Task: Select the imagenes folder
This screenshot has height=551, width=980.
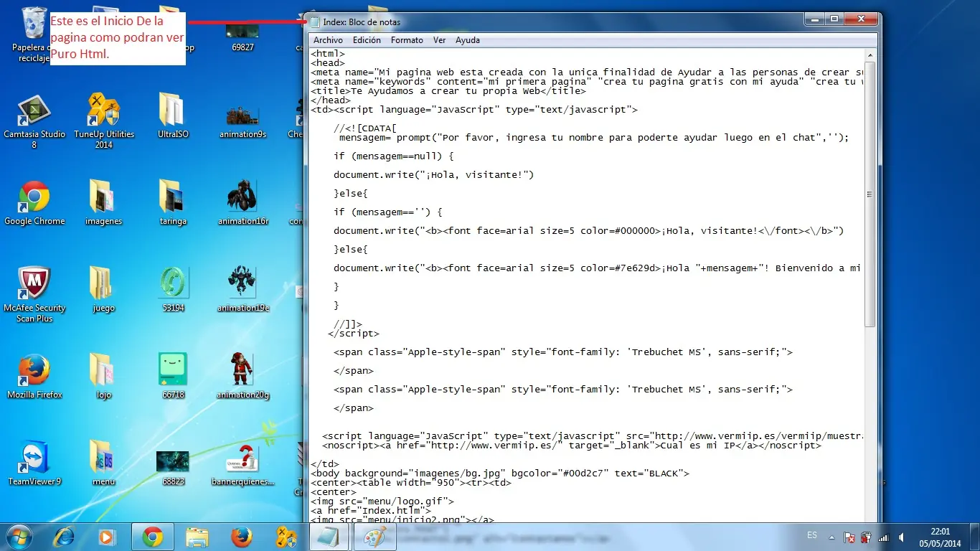Action: 103,204
